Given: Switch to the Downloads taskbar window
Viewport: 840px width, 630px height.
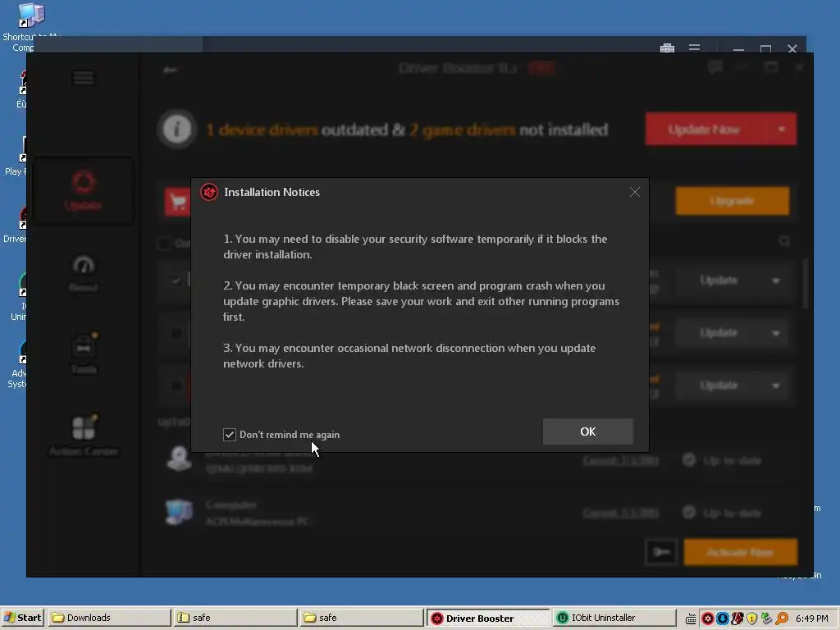Looking at the screenshot, I should [109, 618].
